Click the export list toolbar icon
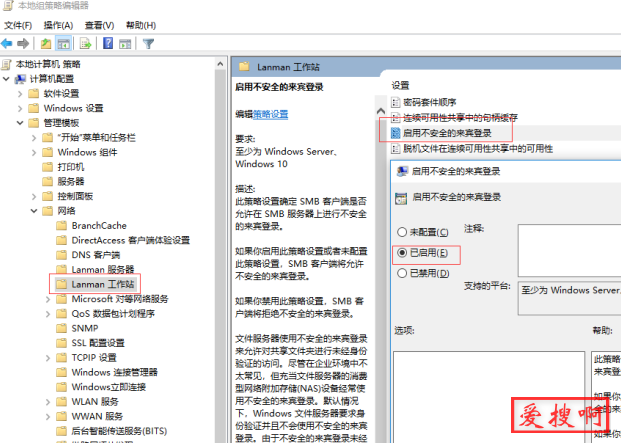The height and width of the screenshot is (443, 621). 86,43
